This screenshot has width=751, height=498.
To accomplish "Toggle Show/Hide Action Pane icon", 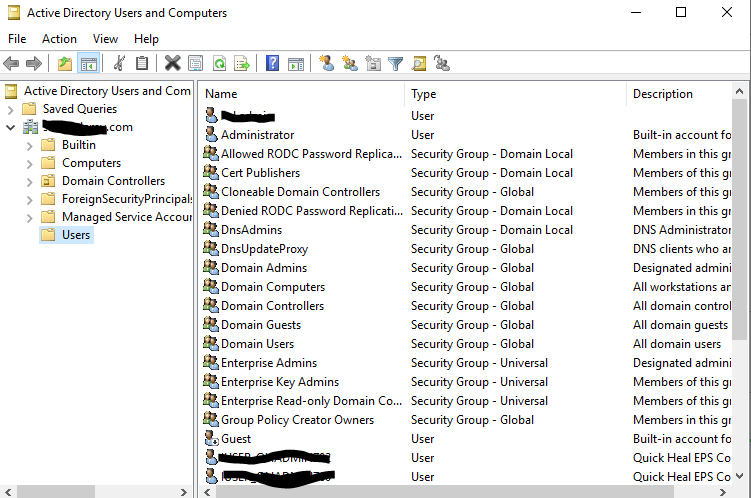I will click(x=296, y=63).
